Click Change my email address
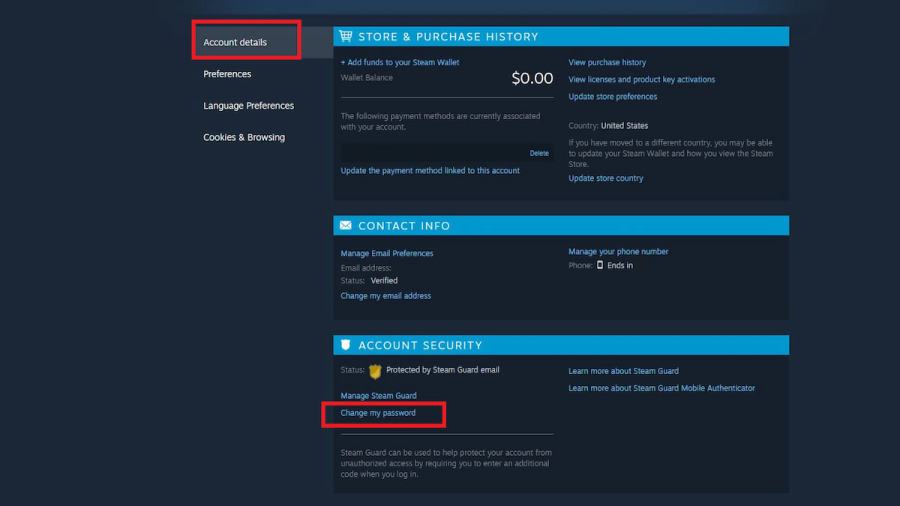Image resolution: width=900 pixels, height=506 pixels. (x=386, y=295)
